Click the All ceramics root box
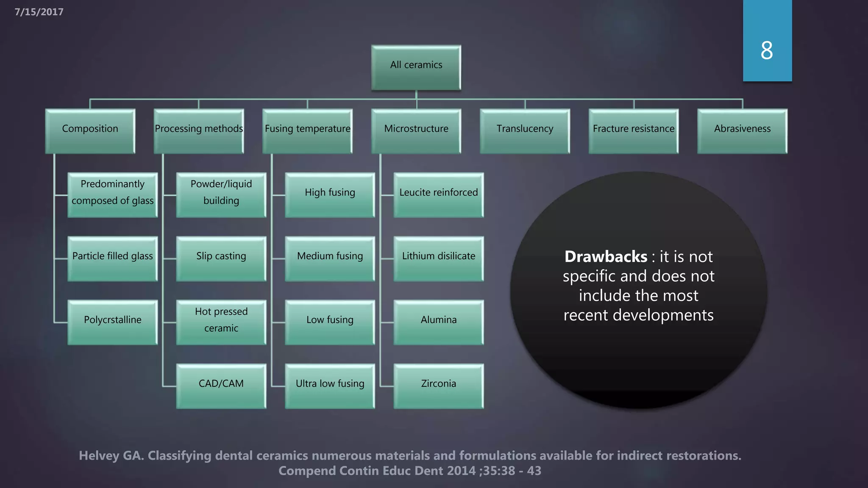Screen dimensions: 868x488 (416, 67)
